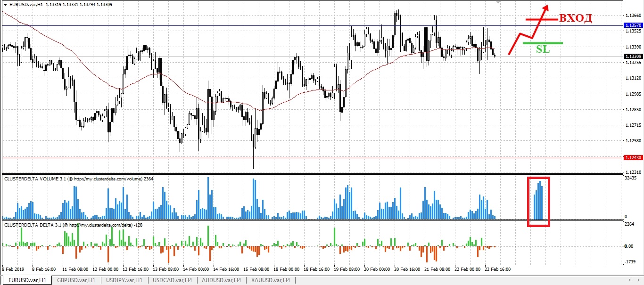Click the active EURUSD.var,H1 tab
Viewport: 644px width, 285px height.
click(x=26, y=280)
